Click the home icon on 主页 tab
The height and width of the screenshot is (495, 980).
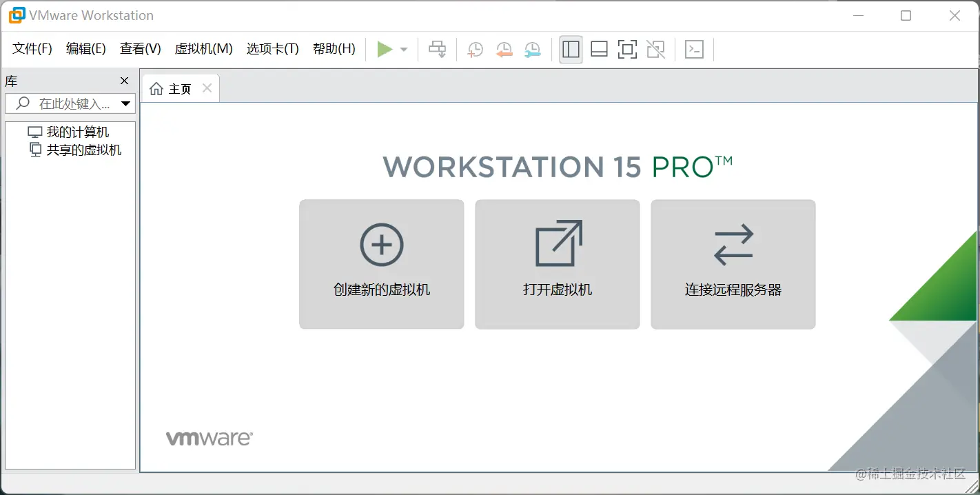pos(156,89)
